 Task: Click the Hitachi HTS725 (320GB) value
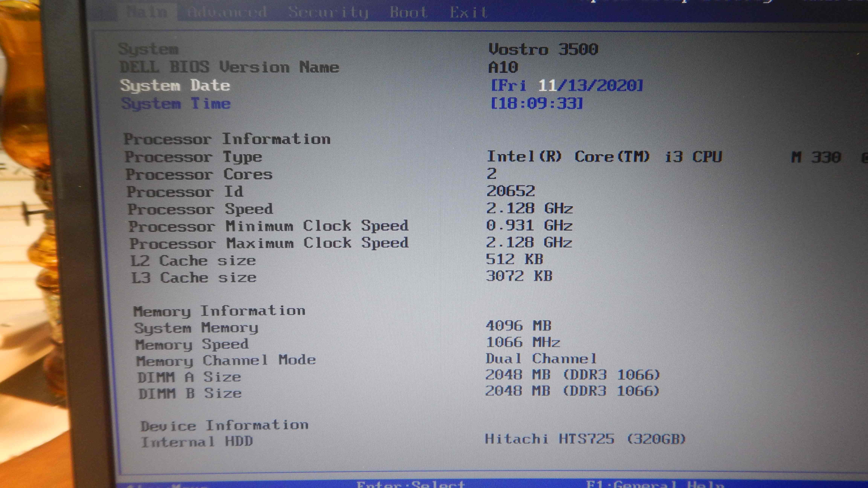tap(585, 439)
